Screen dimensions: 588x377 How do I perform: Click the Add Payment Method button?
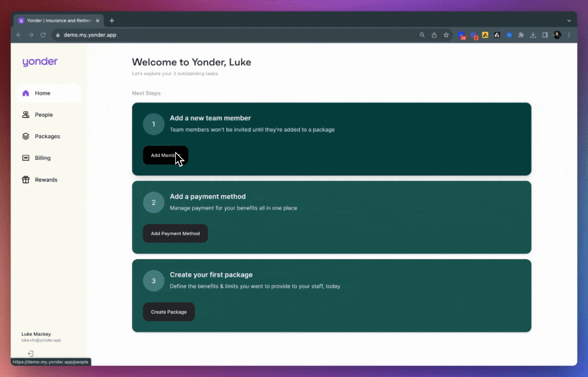(x=175, y=233)
